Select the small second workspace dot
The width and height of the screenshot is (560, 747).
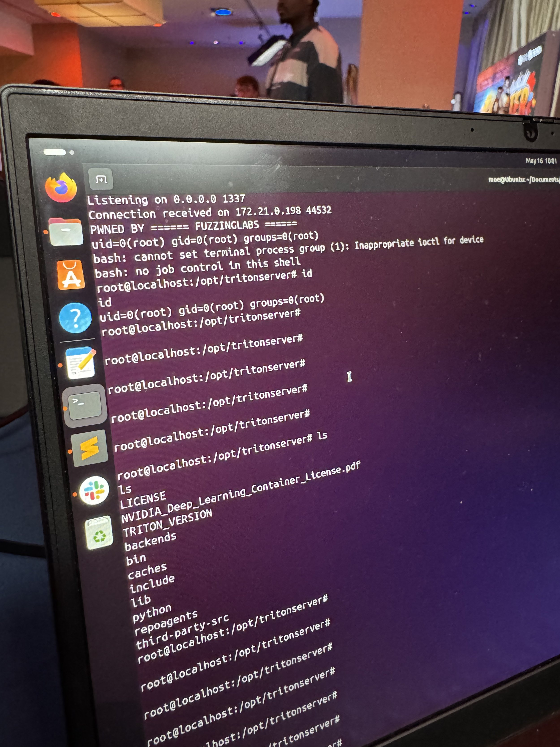click(72, 153)
